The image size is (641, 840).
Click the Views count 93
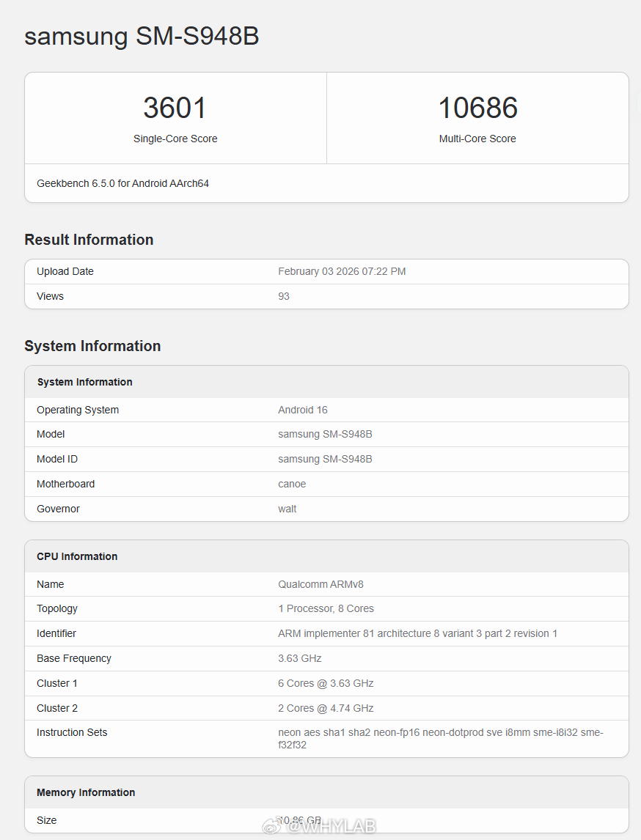tap(284, 296)
